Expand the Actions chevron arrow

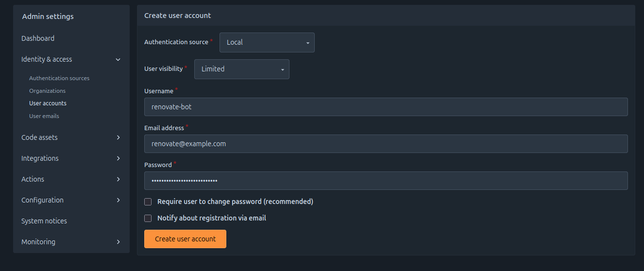tap(118, 179)
